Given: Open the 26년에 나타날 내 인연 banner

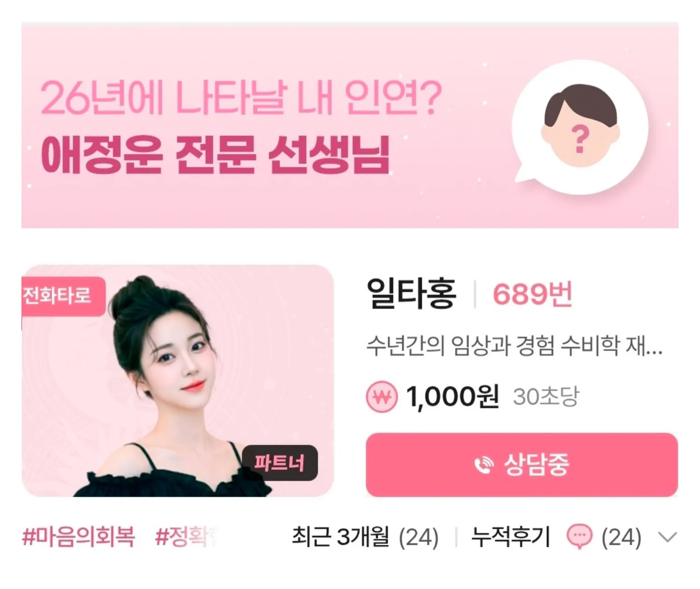Looking at the screenshot, I should (350, 125).
